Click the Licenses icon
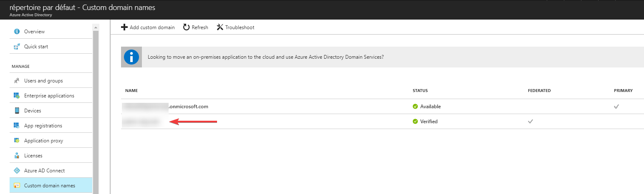The width and height of the screenshot is (644, 194). pyautogui.click(x=17, y=156)
